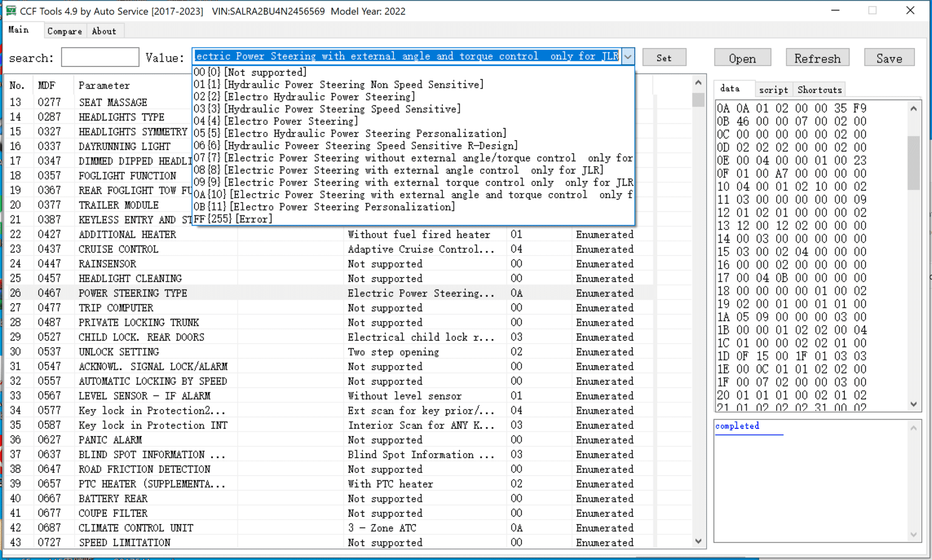Click the scroll-down arrow beside the parameter list
Screen dimensions: 932x560
(x=698, y=541)
